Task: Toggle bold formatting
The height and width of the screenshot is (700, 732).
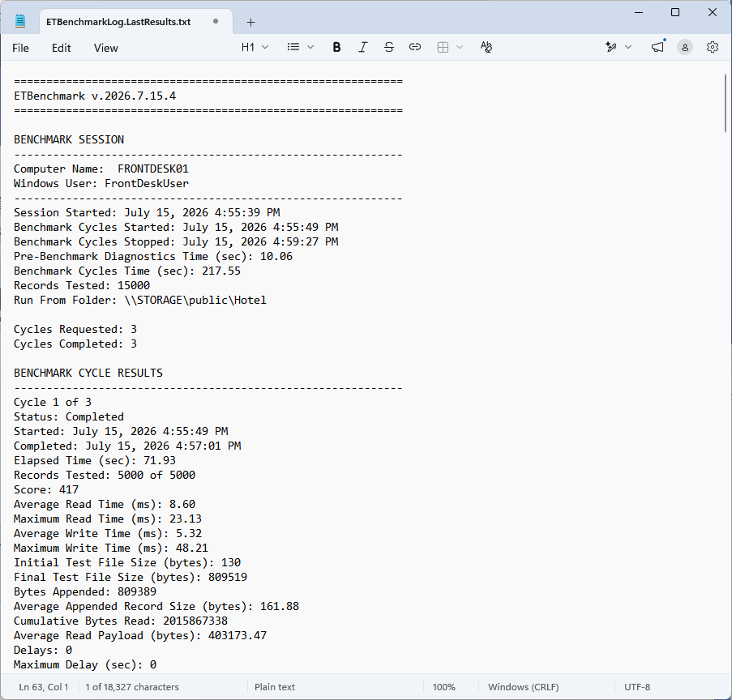Action: click(x=336, y=47)
